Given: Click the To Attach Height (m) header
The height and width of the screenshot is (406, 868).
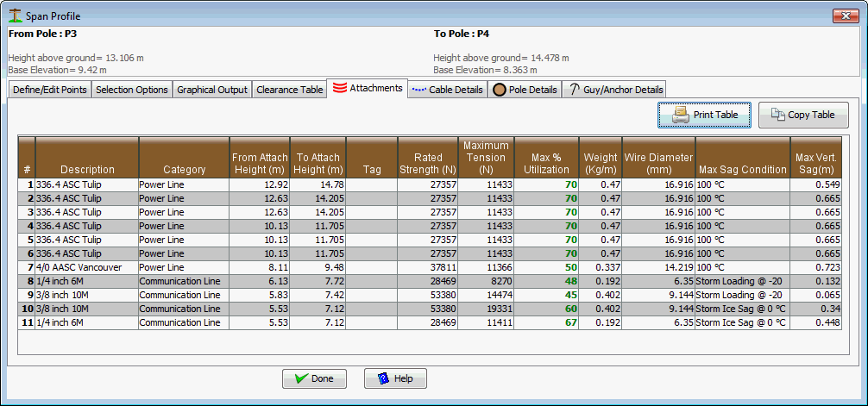Looking at the screenshot, I should (x=318, y=157).
